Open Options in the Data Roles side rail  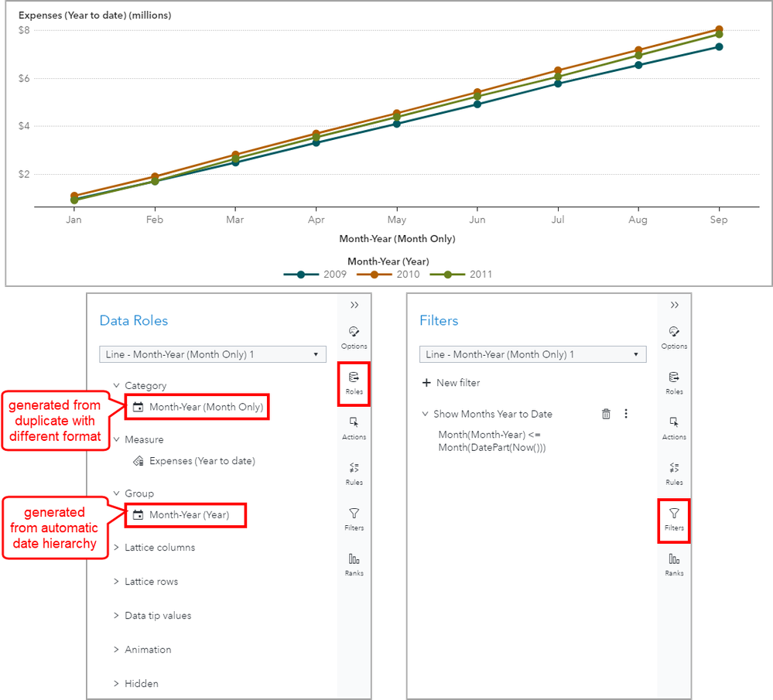(354, 338)
